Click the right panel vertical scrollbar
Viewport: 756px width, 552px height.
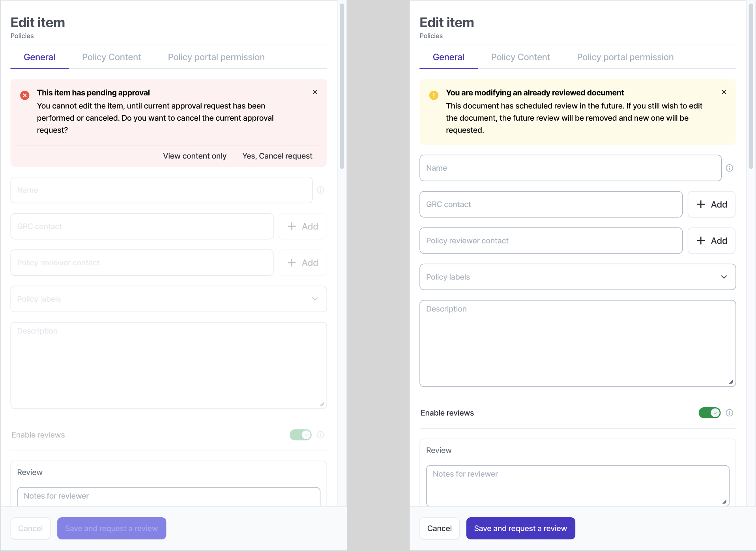point(750,87)
